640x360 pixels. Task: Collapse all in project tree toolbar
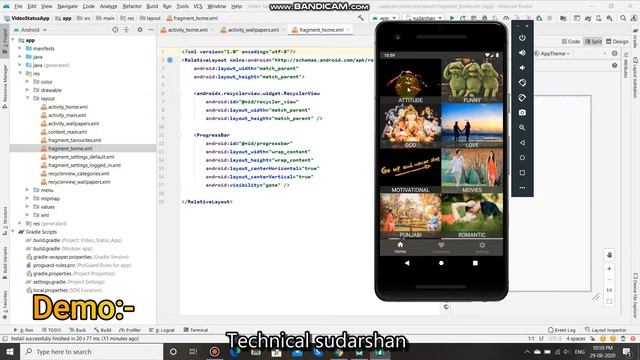point(126,30)
